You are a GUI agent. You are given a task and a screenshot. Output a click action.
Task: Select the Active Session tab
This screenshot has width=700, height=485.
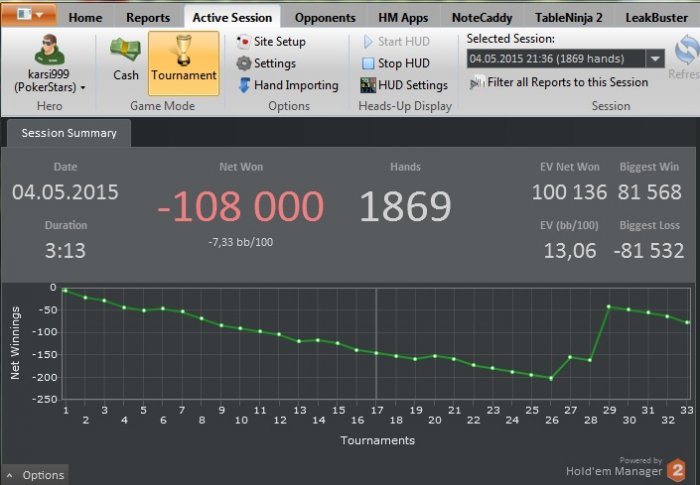pyautogui.click(x=232, y=17)
